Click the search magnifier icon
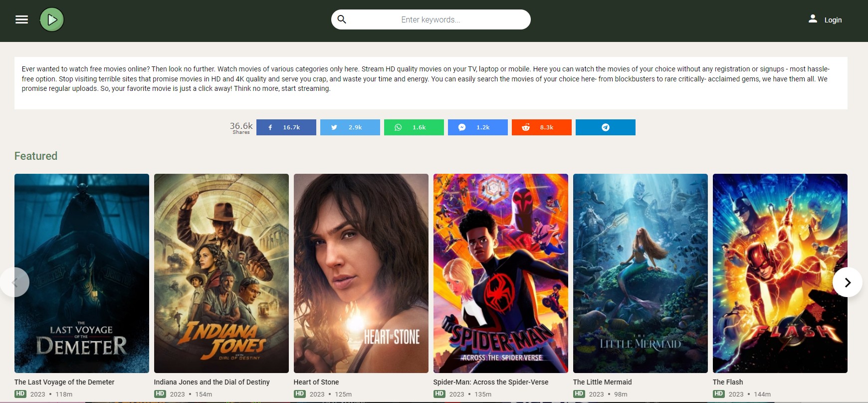The image size is (868, 403). 342,19
